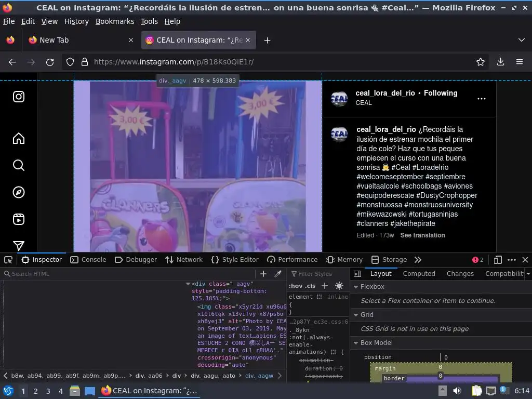
Task: View site security padlock info
Action: point(85,62)
